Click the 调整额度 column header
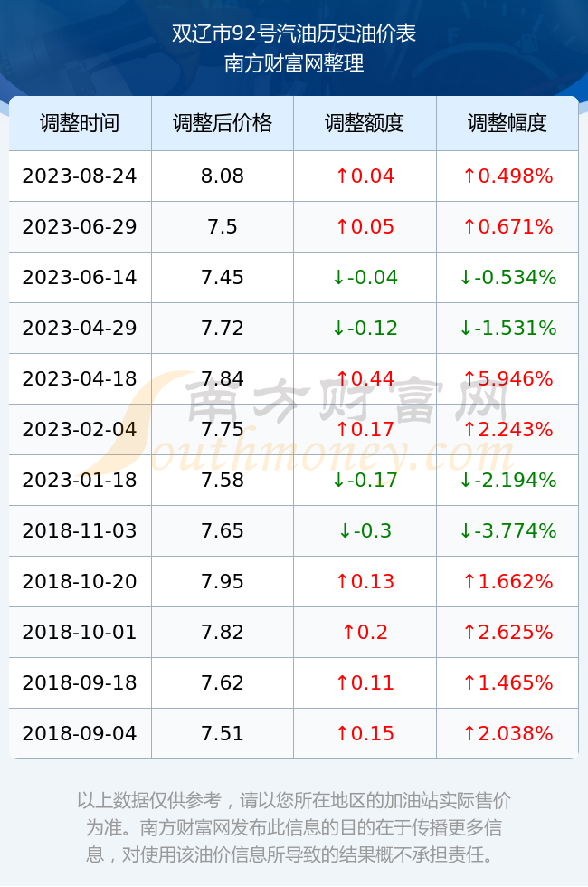Screen dimensions: 588x887 (x=365, y=123)
